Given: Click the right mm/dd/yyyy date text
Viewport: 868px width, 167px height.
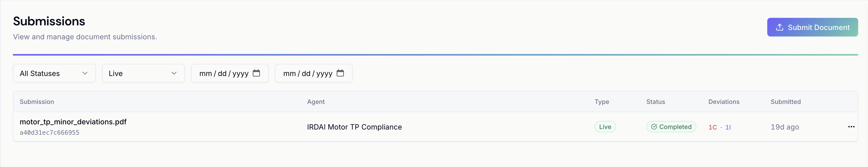Looking at the screenshot, I should coord(308,73).
